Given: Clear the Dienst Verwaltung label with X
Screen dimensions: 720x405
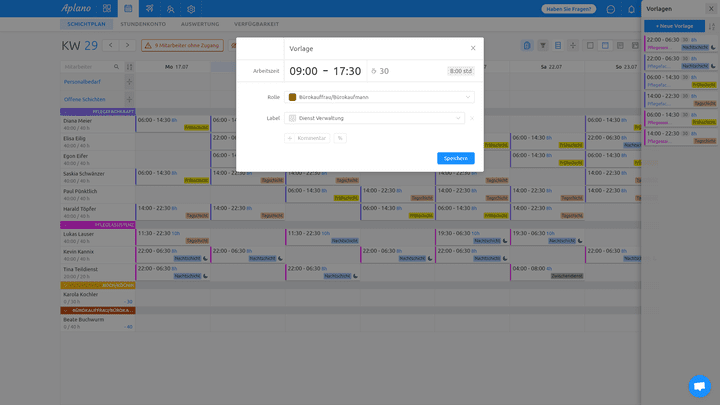Looking at the screenshot, I should tap(472, 118).
